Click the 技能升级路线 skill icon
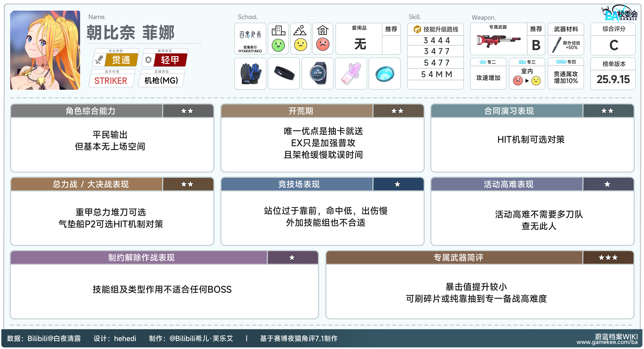 point(417,29)
